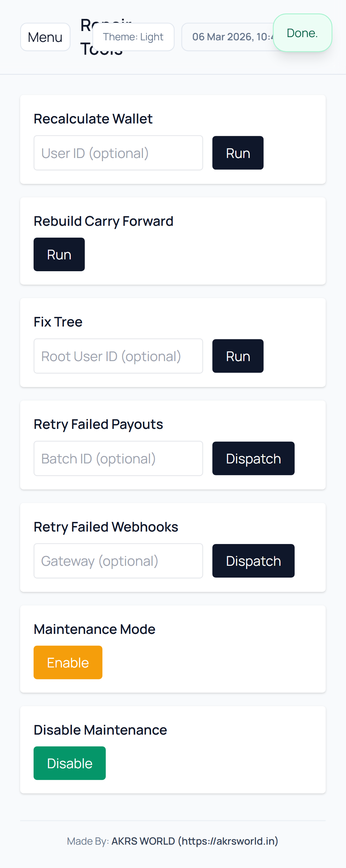Run Rebuild Carry Forward

59,254
